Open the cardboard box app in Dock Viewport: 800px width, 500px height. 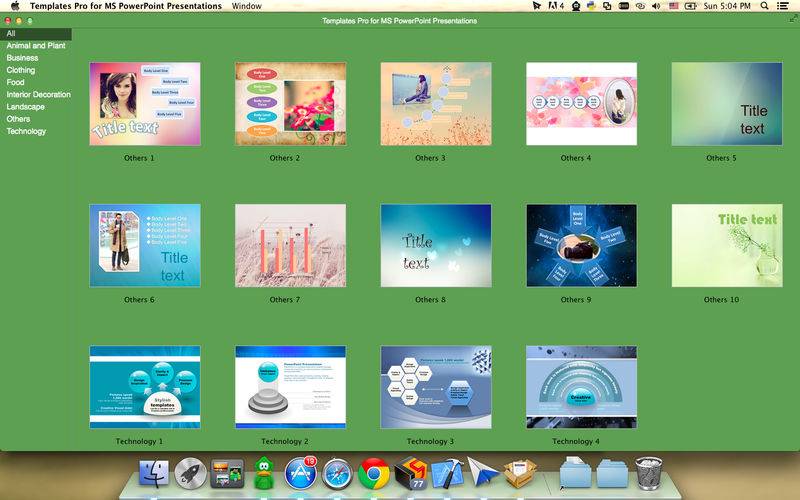pos(520,473)
